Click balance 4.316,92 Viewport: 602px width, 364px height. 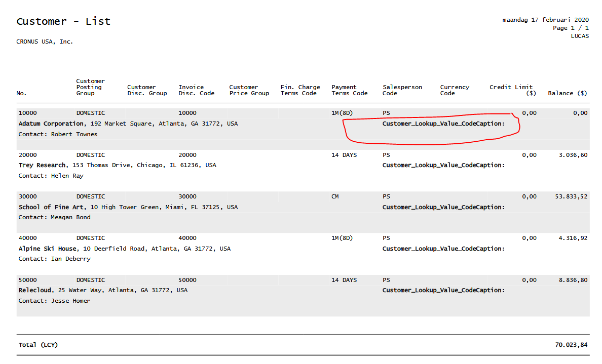(x=573, y=238)
